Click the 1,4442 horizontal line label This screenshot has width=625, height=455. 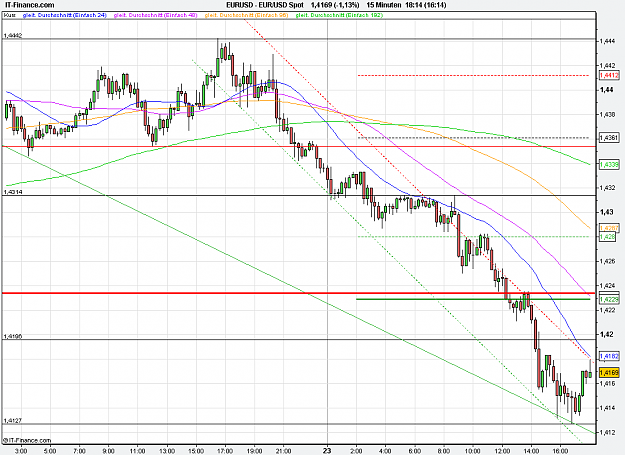13,35
